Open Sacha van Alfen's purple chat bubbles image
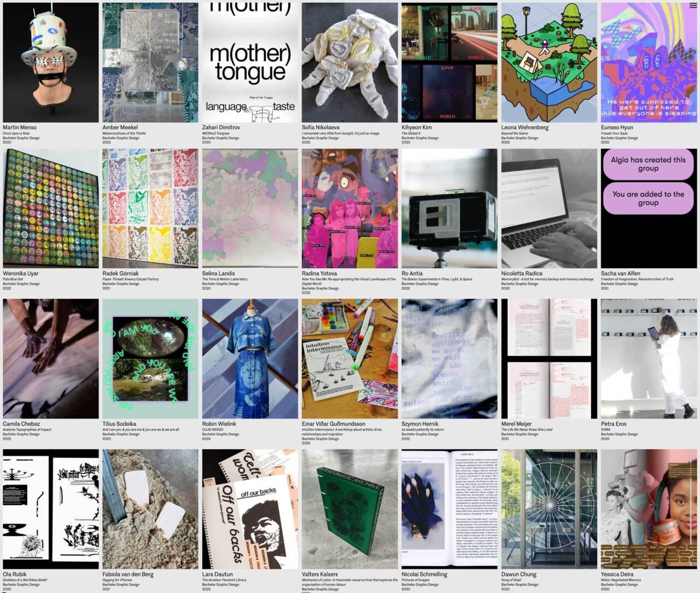This screenshot has width=700, height=593. [x=649, y=208]
